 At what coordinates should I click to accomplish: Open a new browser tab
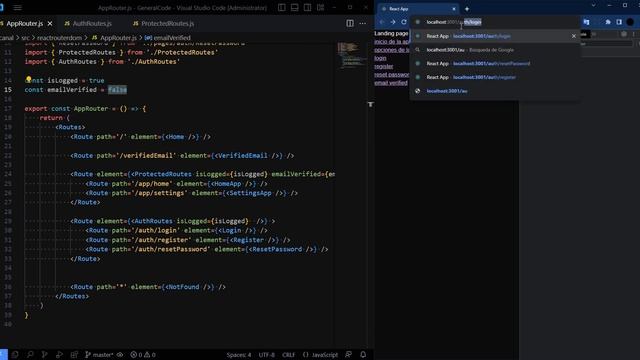click(x=467, y=9)
